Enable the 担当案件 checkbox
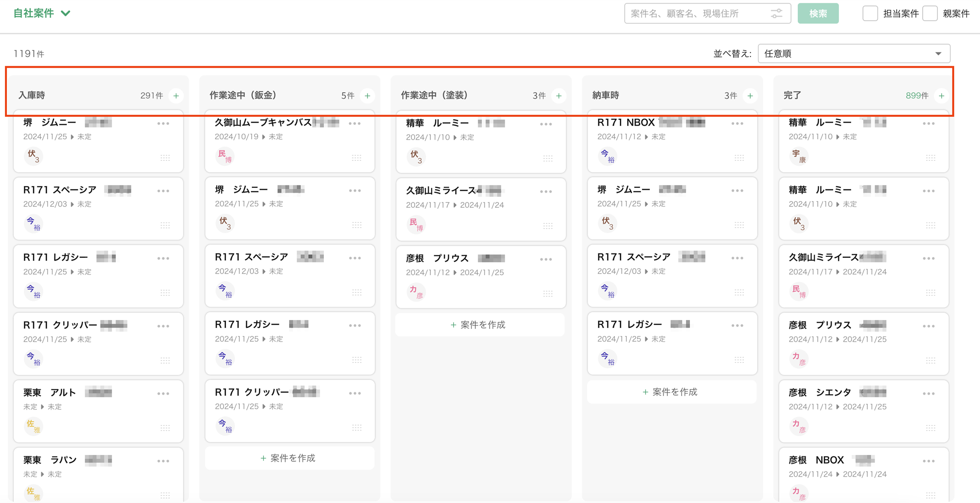 tap(870, 14)
